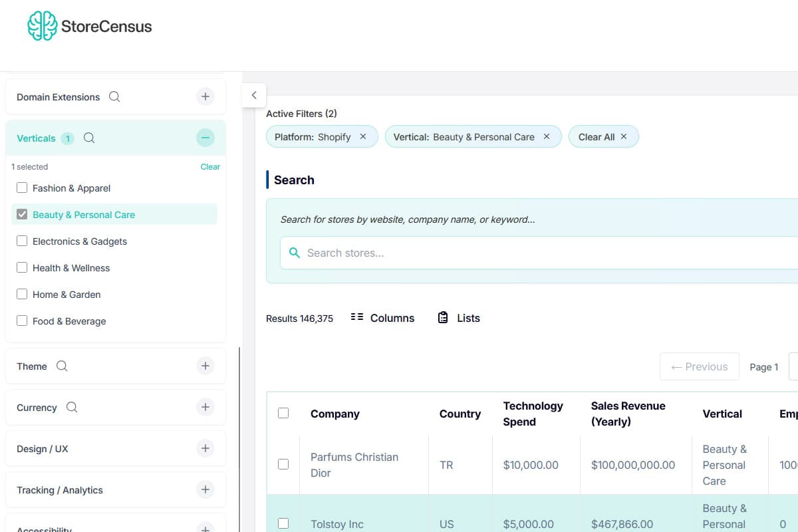Check the Fashion & Apparel vertical
This screenshot has height=532, width=798.
click(22, 188)
